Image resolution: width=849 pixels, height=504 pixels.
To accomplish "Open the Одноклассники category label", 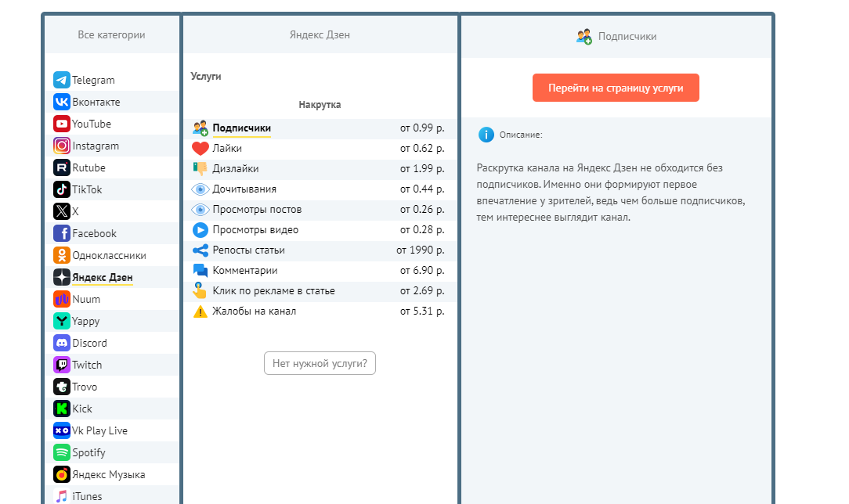I will [x=110, y=255].
